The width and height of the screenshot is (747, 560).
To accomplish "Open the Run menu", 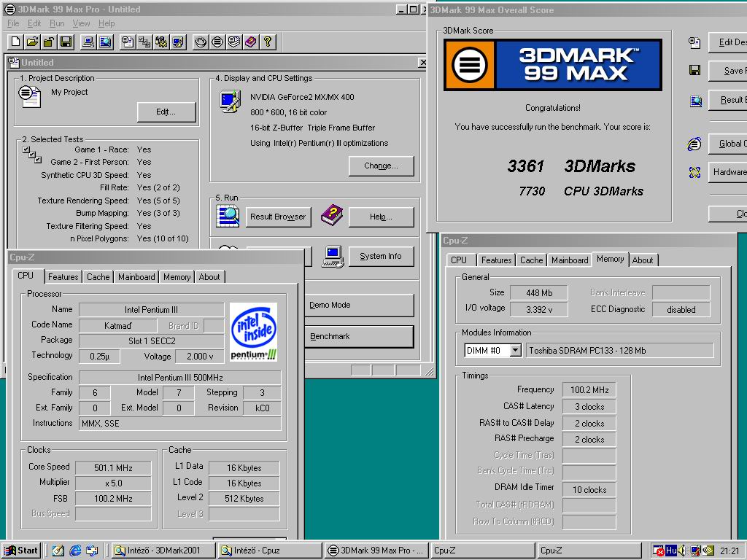I will pyautogui.click(x=57, y=23).
